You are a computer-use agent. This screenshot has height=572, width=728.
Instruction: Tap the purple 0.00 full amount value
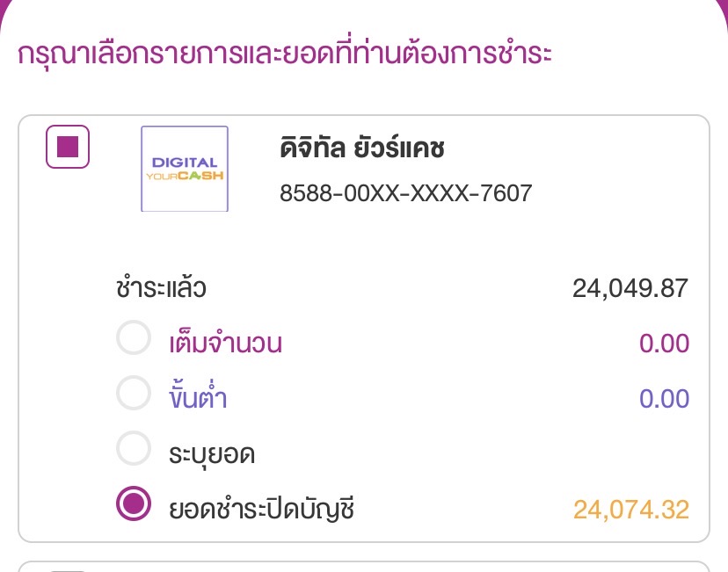tap(664, 343)
